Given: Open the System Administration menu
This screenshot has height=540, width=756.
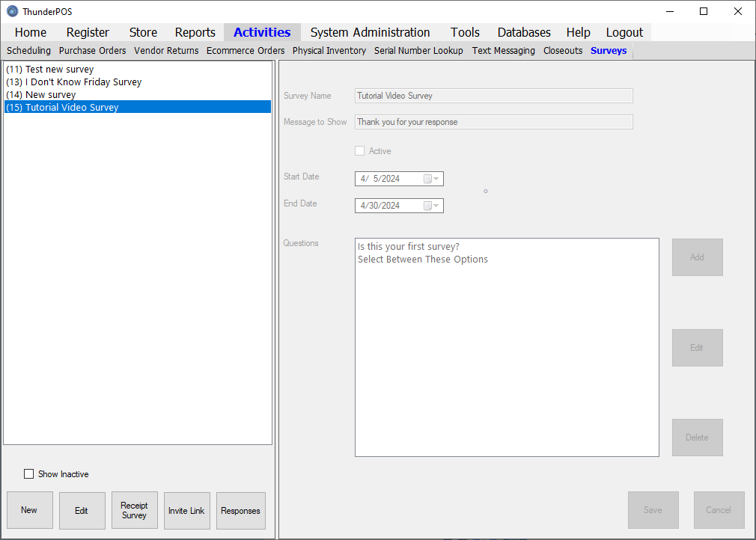Looking at the screenshot, I should click(x=370, y=32).
